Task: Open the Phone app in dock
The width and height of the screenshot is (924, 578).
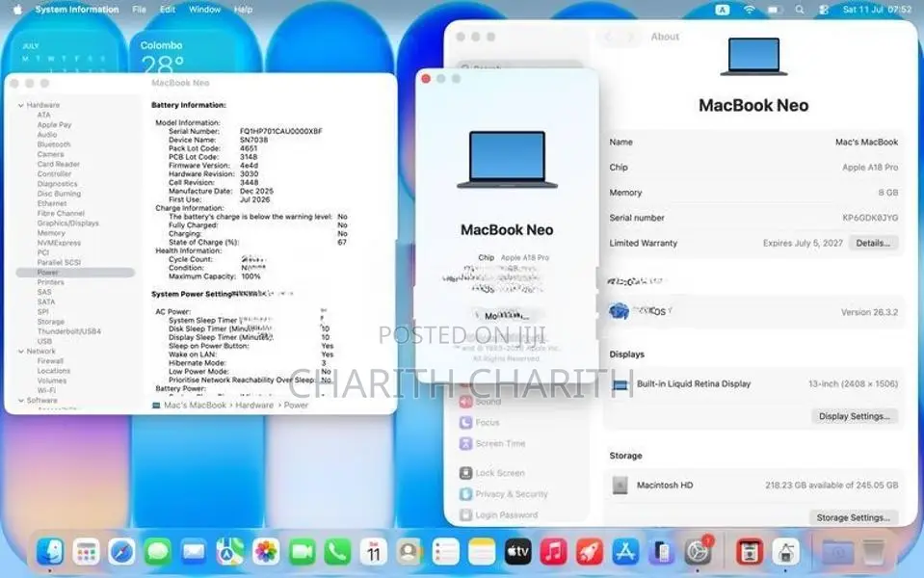Action: tap(337, 552)
